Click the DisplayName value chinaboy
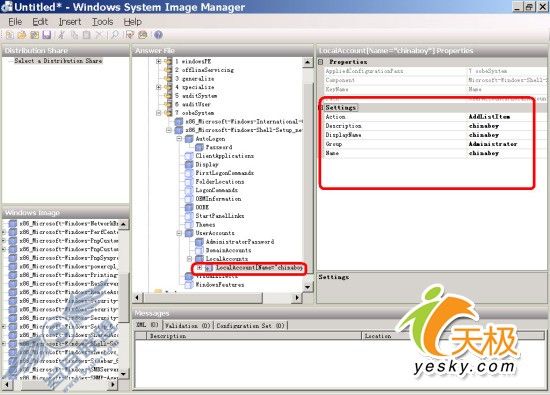Image resolution: width=550 pixels, height=395 pixels. click(x=484, y=135)
